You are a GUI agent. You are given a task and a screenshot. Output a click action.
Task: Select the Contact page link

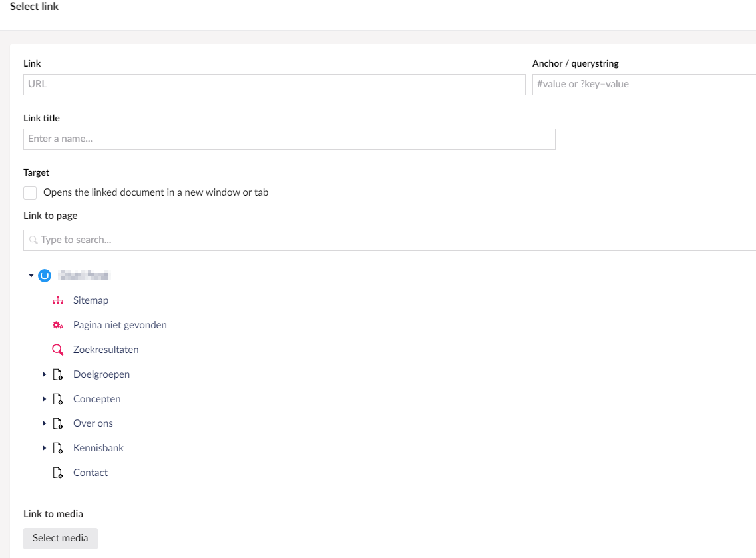pos(90,472)
